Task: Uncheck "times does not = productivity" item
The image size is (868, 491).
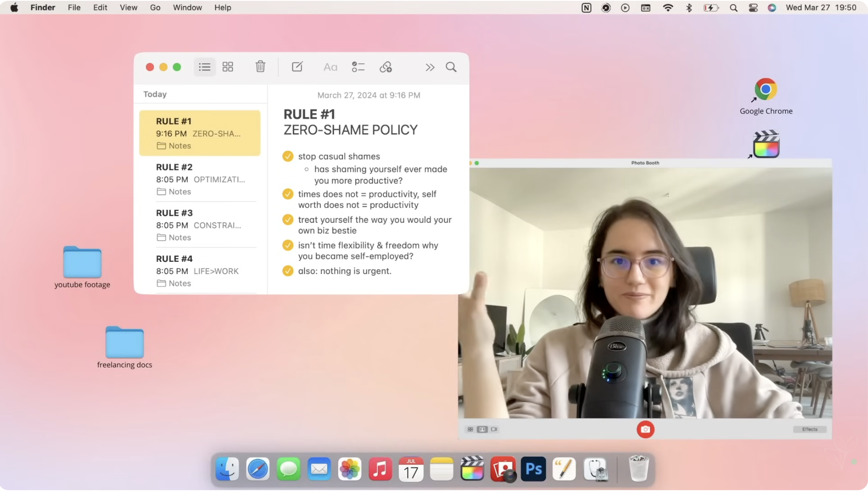Action: point(287,194)
